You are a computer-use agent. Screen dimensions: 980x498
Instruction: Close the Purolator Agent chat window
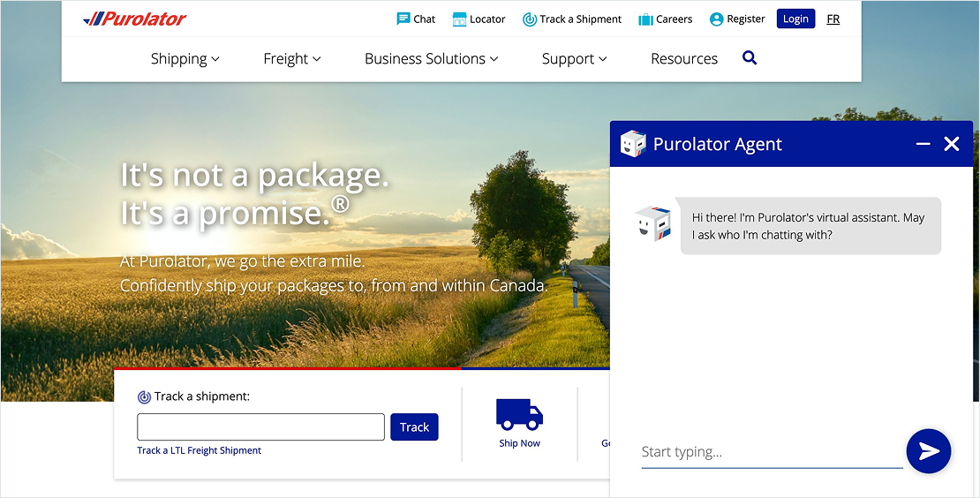pyautogui.click(x=951, y=144)
